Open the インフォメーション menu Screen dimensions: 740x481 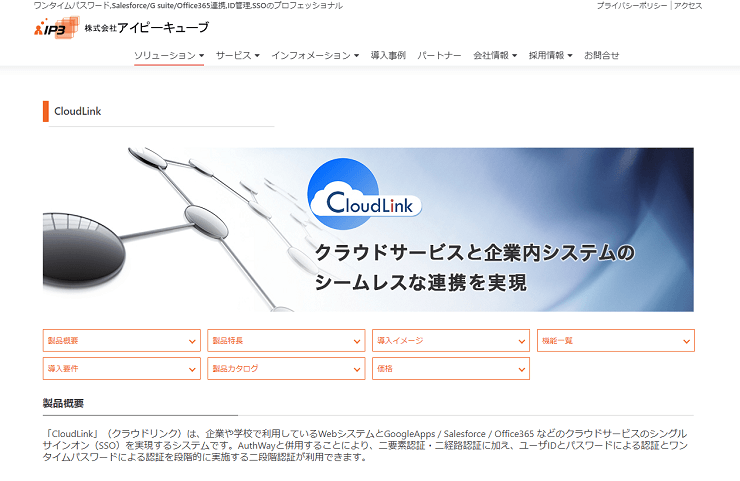[x=315, y=55]
